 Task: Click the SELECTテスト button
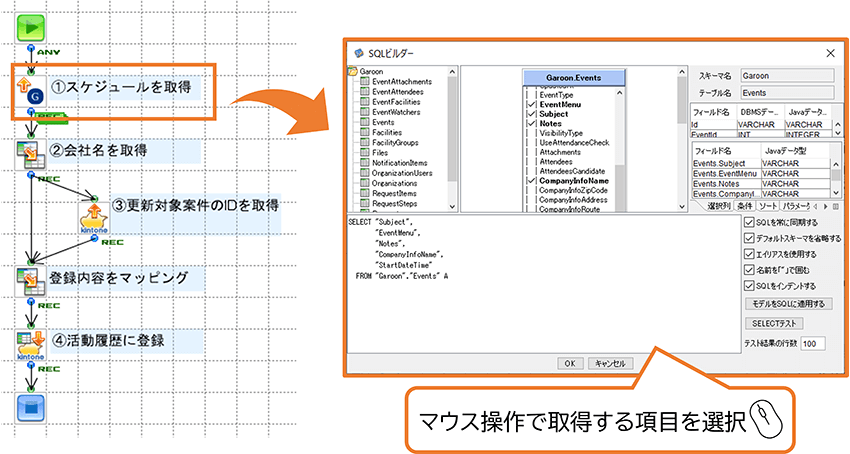click(x=774, y=323)
